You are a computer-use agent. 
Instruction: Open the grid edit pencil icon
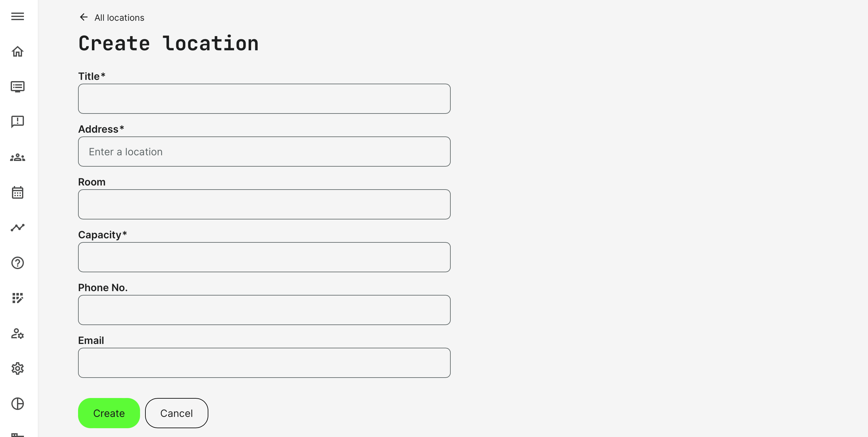tap(18, 298)
